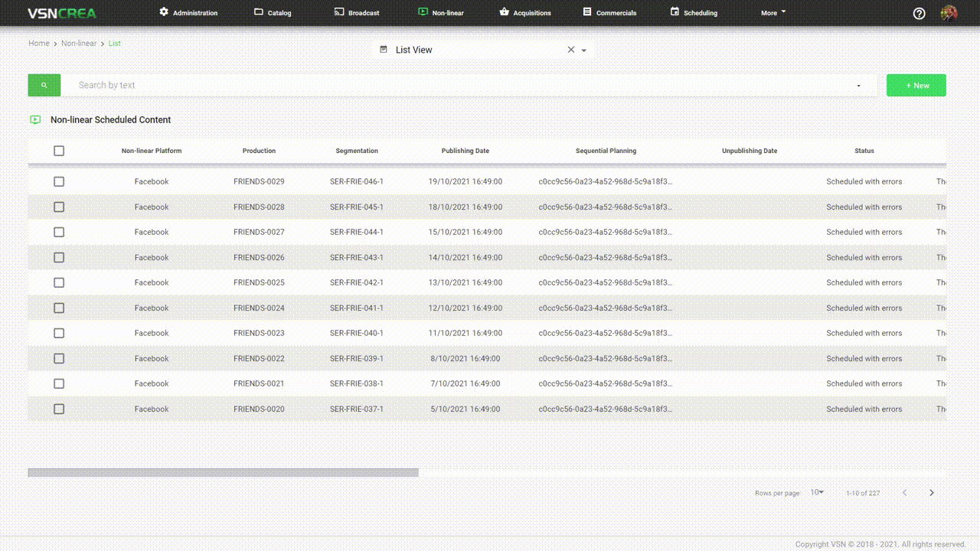Check the FRIENDS-0022 row checkbox

pyautogui.click(x=59, y=358)
